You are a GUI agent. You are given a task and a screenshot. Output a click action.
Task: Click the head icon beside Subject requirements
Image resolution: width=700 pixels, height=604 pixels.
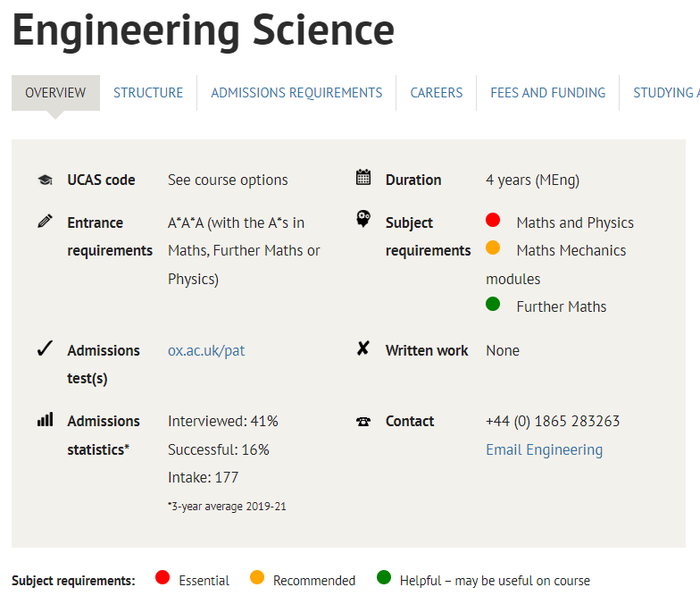click(363, 220)
